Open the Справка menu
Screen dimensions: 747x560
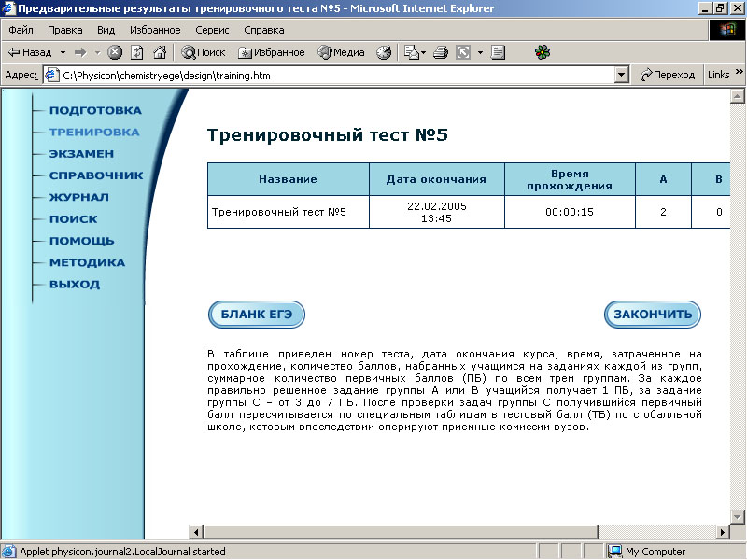[264, 30]
